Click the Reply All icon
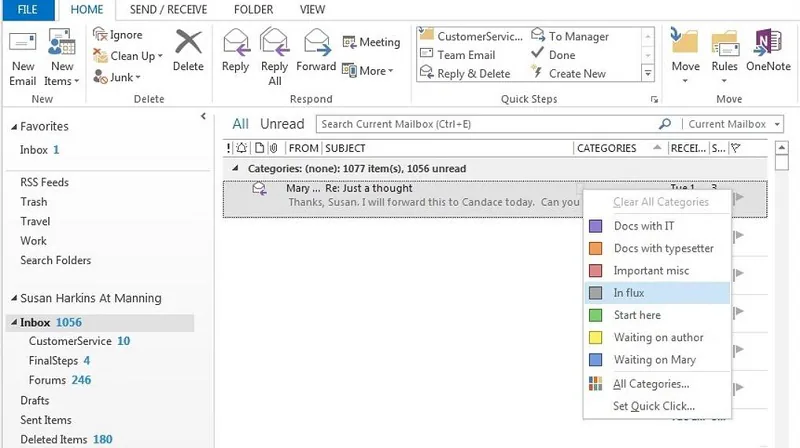800x448 pixels. point(275,45)
